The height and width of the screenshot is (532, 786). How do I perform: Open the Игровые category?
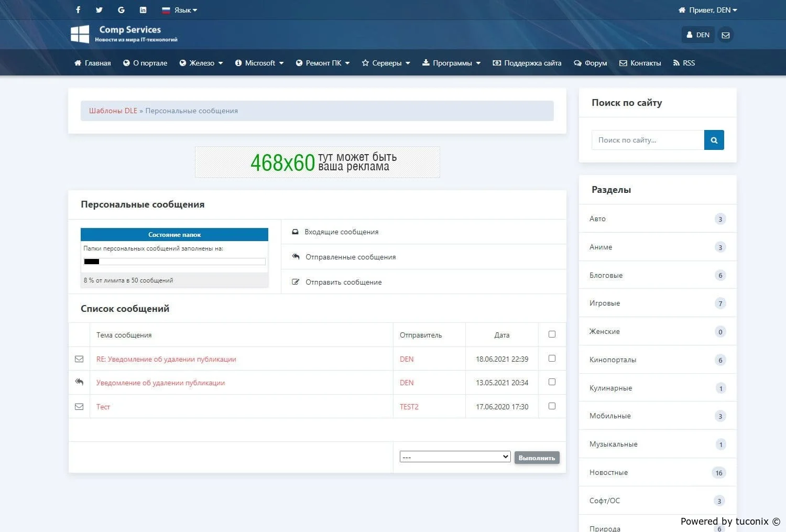pos(658,303)
